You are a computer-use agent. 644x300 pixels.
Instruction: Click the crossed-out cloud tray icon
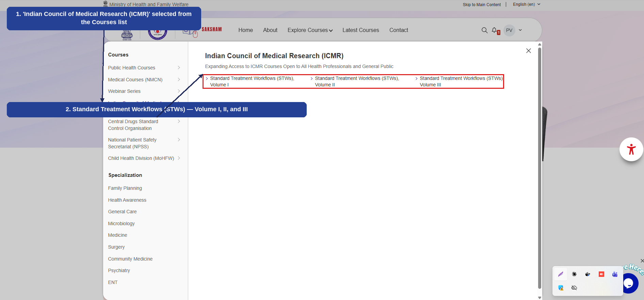pyautogui.click(x=574, y=288)
